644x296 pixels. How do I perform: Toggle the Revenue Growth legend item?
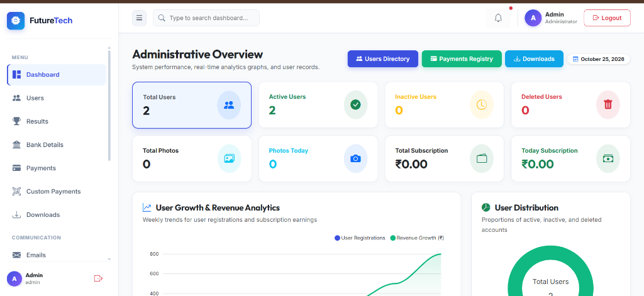pyautogui.click(x=417, y=238)
